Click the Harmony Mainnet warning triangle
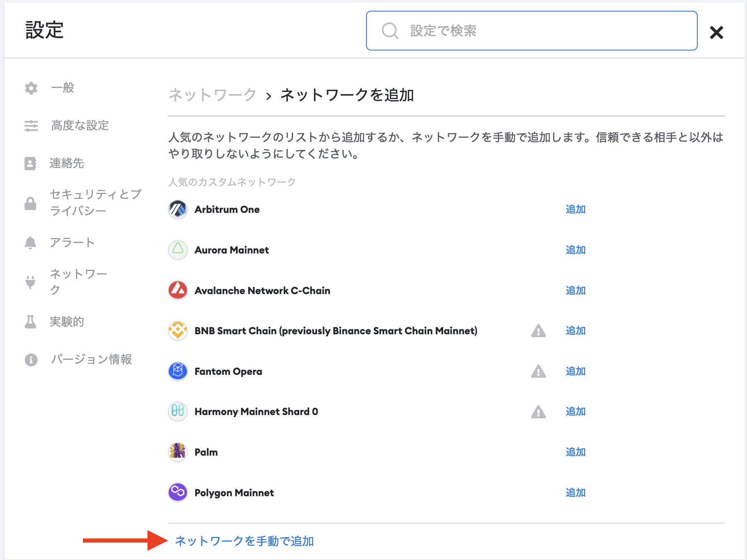This screenshot has width=747, height=560. [x=538, y=412]
